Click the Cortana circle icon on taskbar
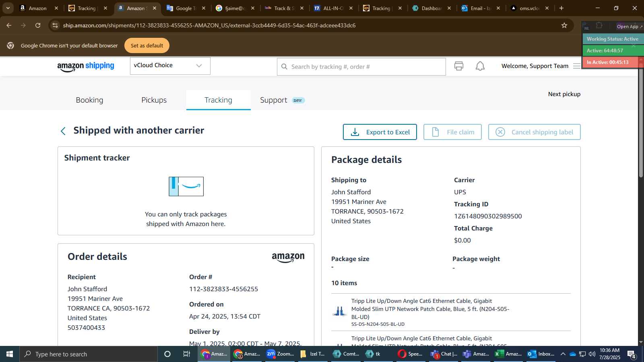This screenshot has height=362, width=644. [x=167, y=354]
